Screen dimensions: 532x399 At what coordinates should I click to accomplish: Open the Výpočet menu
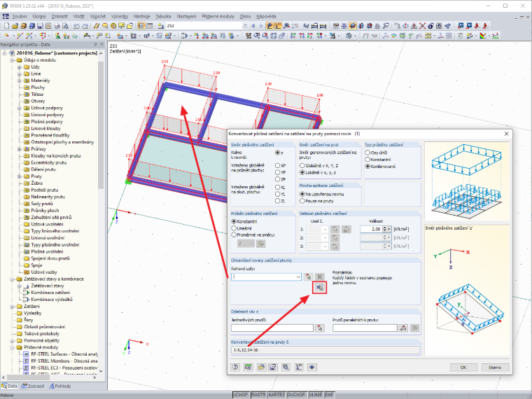click(x=98, y=16)
